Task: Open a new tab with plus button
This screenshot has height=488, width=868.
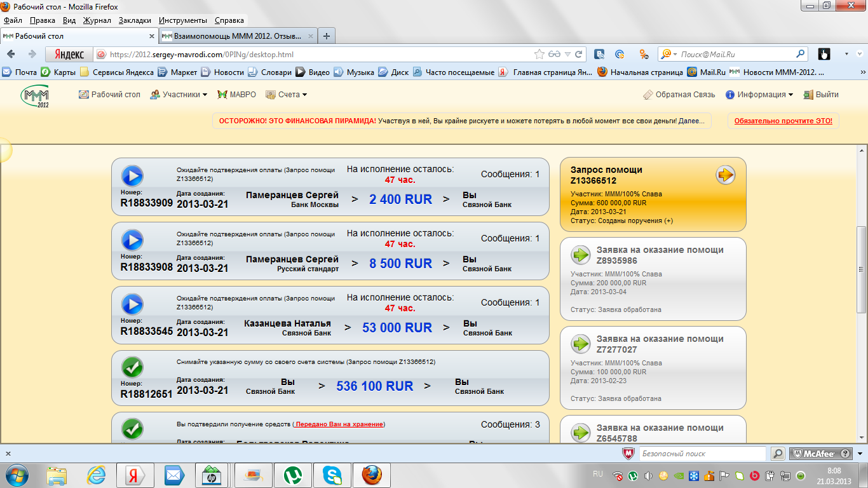Action: click(326, 36)
